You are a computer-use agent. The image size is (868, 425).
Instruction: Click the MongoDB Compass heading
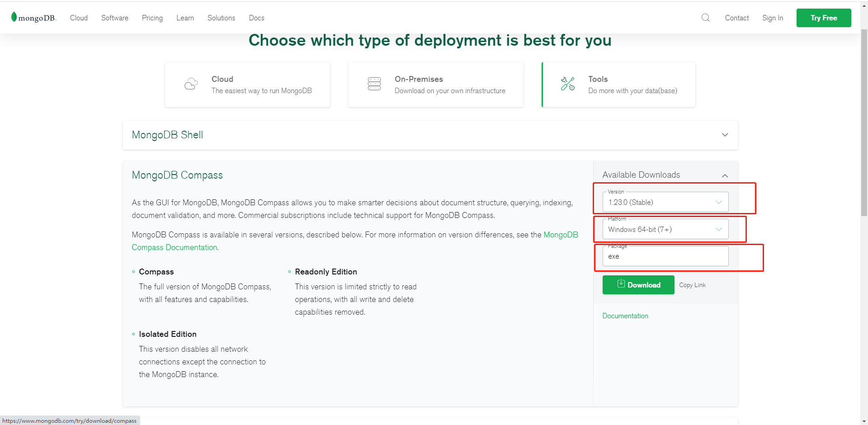[x=177, y=175]
